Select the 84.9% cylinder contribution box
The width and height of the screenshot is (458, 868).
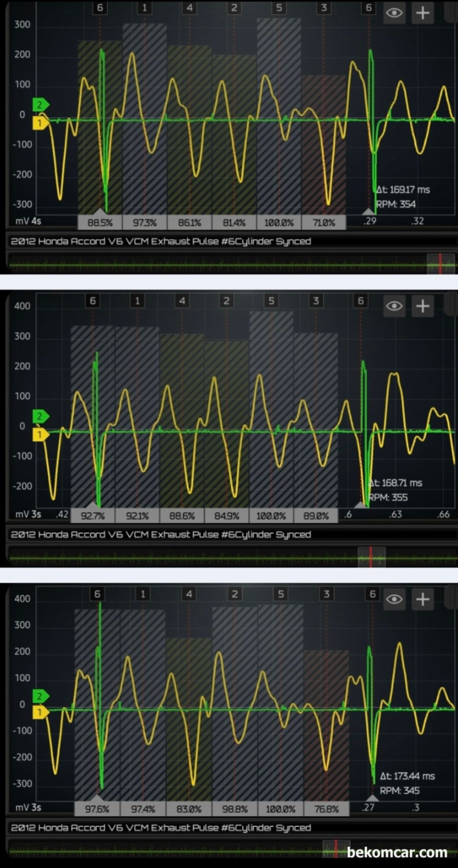pyautogui.click(x=226, y=516)
